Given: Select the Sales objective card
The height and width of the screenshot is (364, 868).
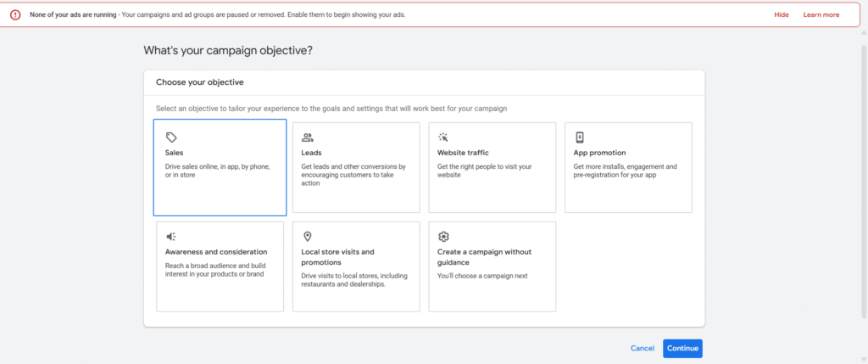Looking at the screenshot, I should (220, 167).
